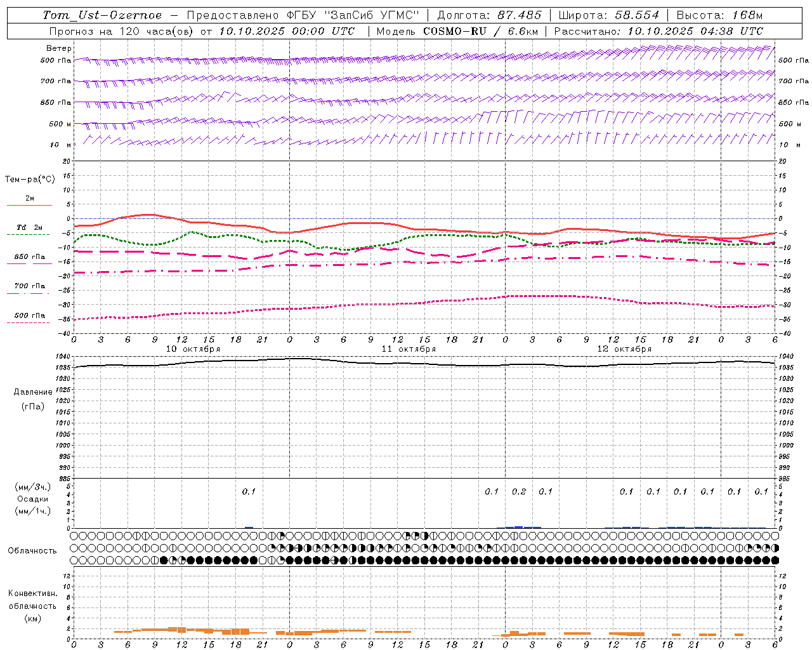Click the Конвективн. convective cloud label
The image size is (812, 650).
32,594
